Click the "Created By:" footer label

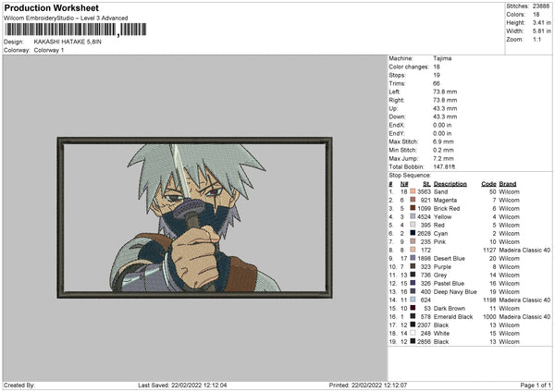coord(19,386)
